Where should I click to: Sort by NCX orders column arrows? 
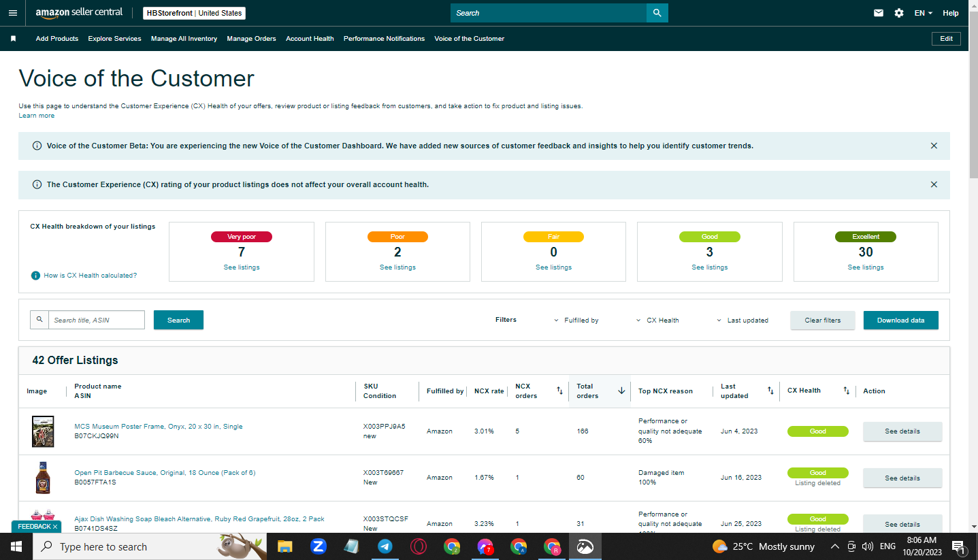coord(559,391)
